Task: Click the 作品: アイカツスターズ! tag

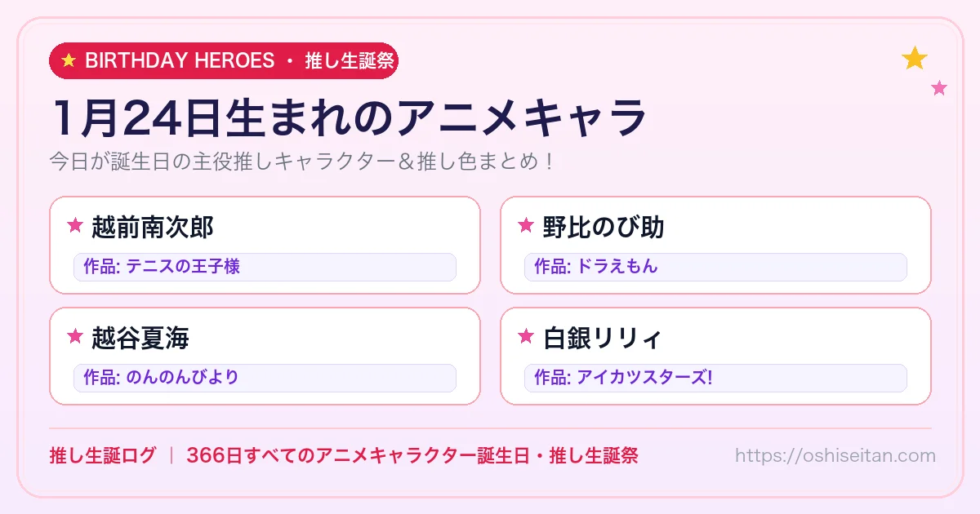Action: pyautogui.click(x=715, y=378)
